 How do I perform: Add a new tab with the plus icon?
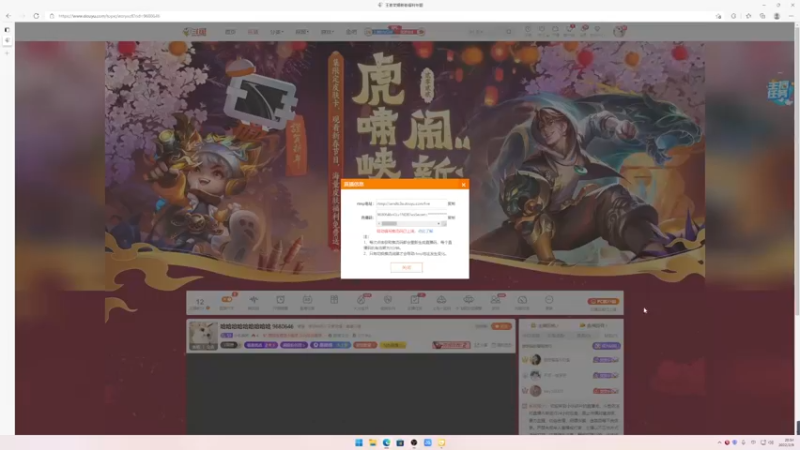7,53
